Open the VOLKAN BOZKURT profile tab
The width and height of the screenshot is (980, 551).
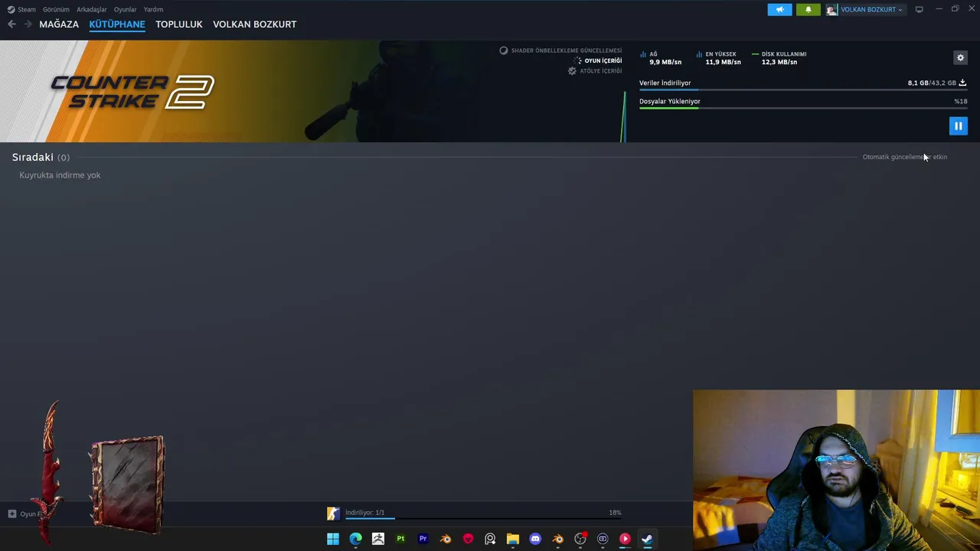[254, 24]
